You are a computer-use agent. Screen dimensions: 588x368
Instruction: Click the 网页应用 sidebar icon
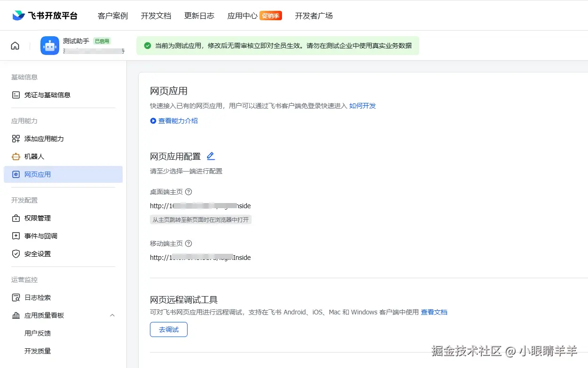(x=16, y=174)
